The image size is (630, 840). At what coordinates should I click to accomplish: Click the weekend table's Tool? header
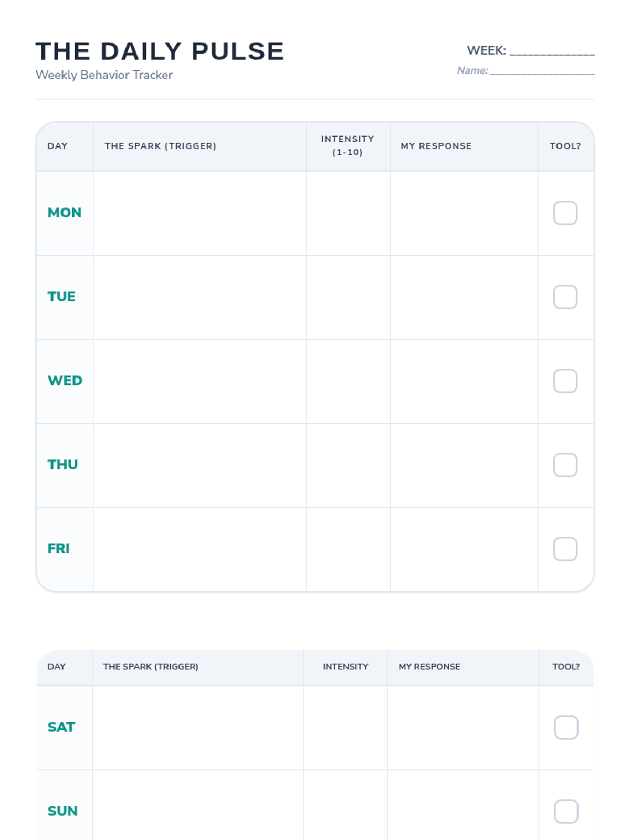(x=565, y=666)
